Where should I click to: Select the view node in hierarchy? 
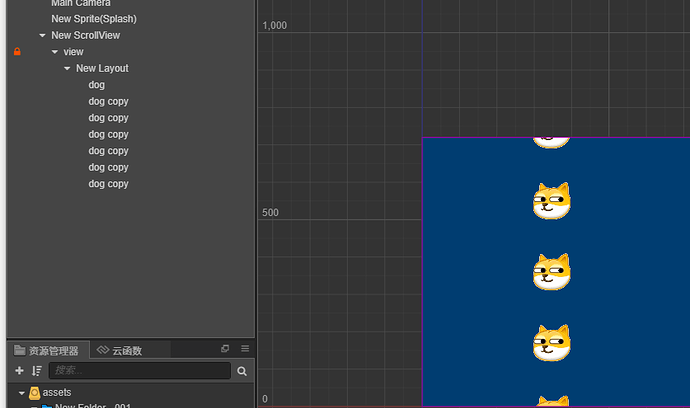point(73,52)
